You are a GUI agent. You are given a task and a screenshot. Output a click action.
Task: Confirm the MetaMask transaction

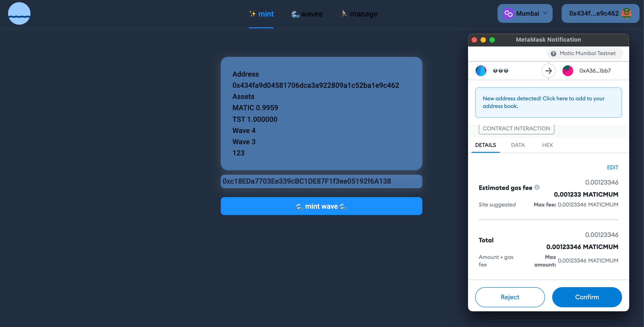587,297
